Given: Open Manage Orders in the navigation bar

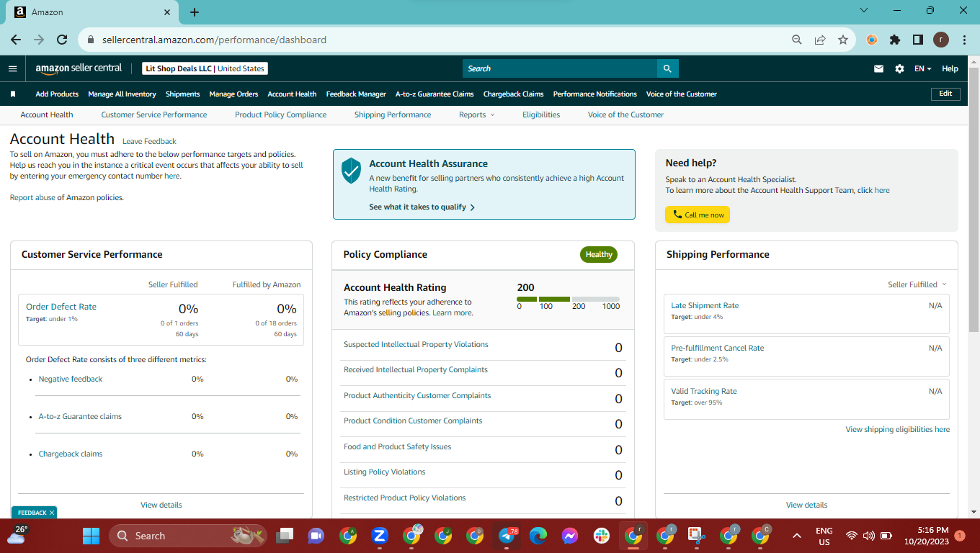Looking at the screenshot, I should (233, 94).
